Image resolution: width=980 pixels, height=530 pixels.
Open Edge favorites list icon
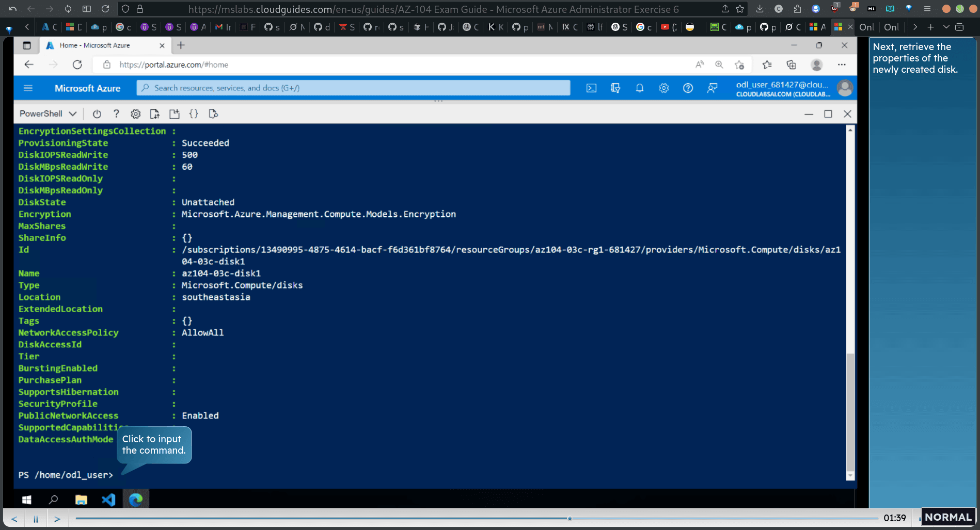767,65
